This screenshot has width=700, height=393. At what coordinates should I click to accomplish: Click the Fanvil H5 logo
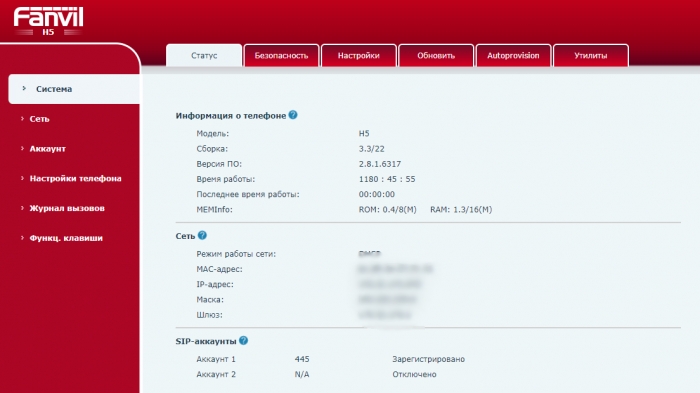click(48, 21)
